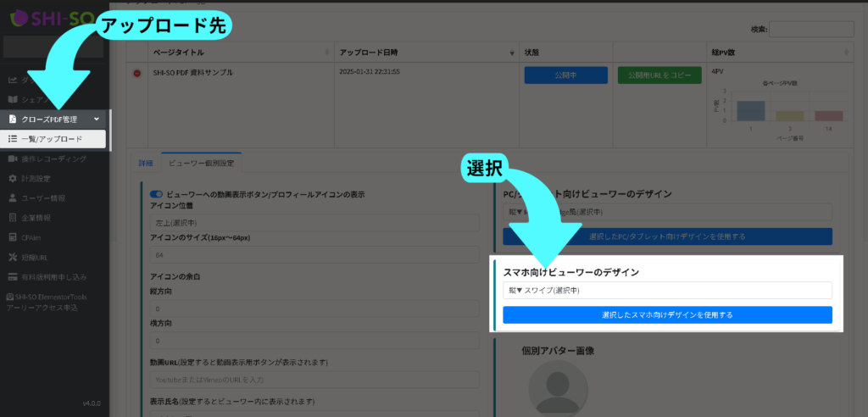This screenshot has height=417, width=868.
Task: Click the open-book share icon in sidebar
Action: 13,100
